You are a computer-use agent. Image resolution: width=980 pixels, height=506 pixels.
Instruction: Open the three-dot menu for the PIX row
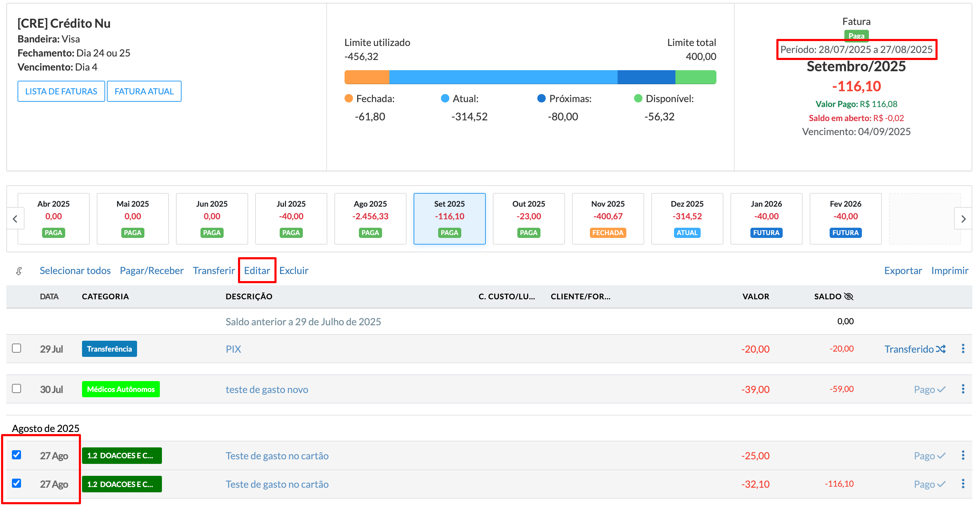[963, 348]
